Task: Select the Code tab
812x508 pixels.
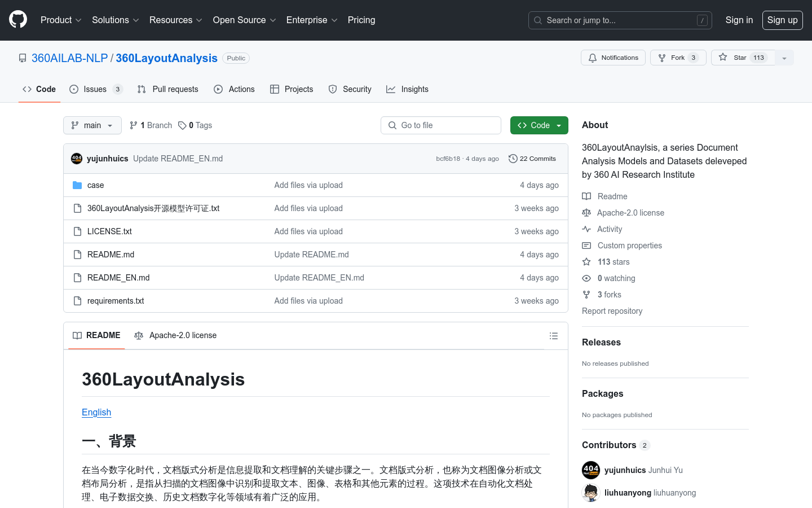Action: [39, 89]
